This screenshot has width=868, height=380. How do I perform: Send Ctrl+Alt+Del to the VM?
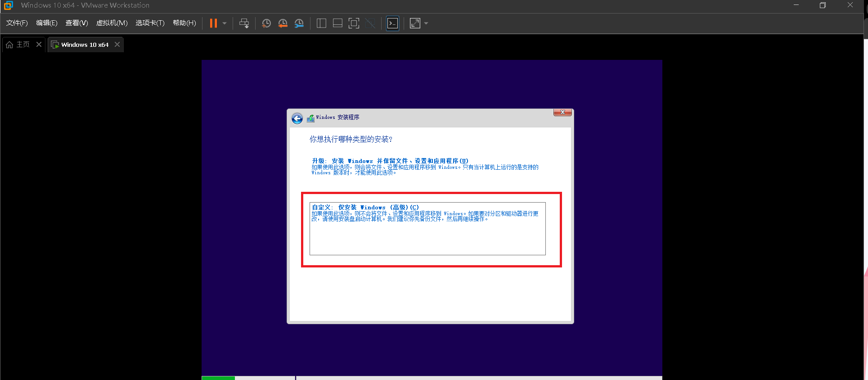tap(244, 23)
